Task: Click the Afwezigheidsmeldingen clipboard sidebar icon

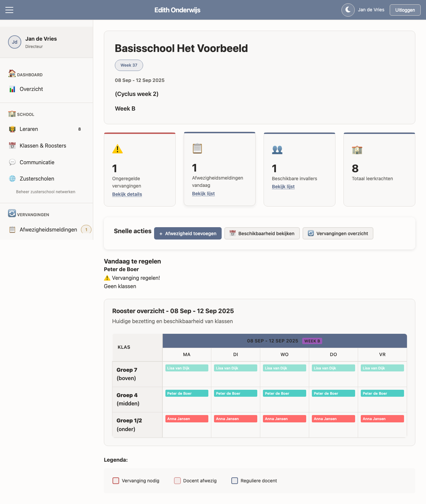Action: tap(12, 230)
